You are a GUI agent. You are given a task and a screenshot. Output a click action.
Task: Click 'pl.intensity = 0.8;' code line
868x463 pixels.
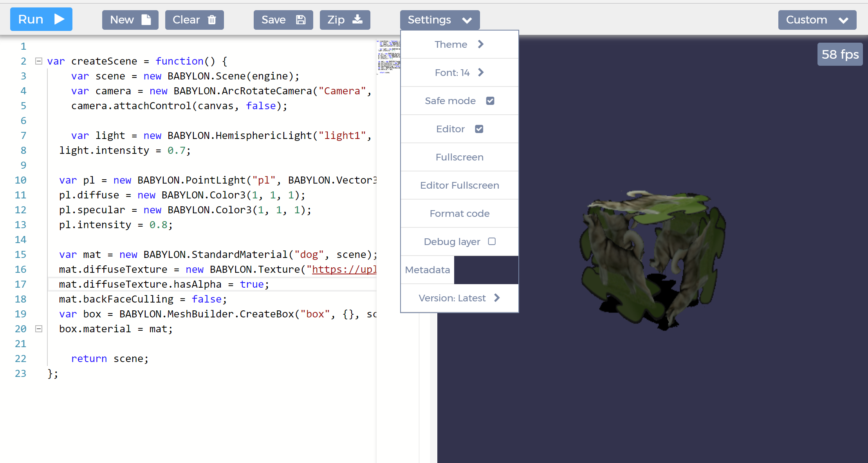click(x=116, y=225)
